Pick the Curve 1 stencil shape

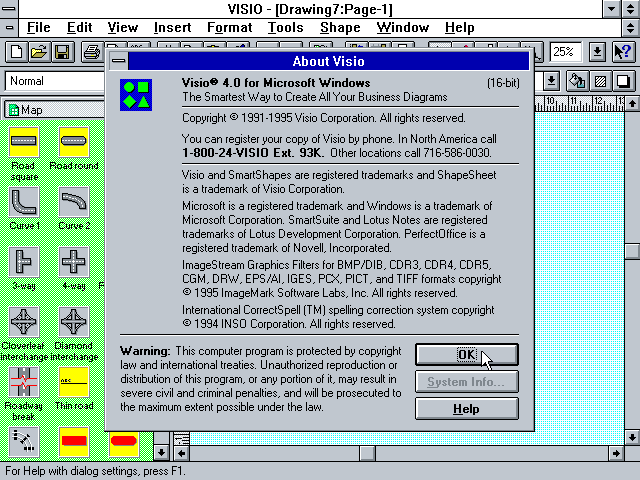24,202
